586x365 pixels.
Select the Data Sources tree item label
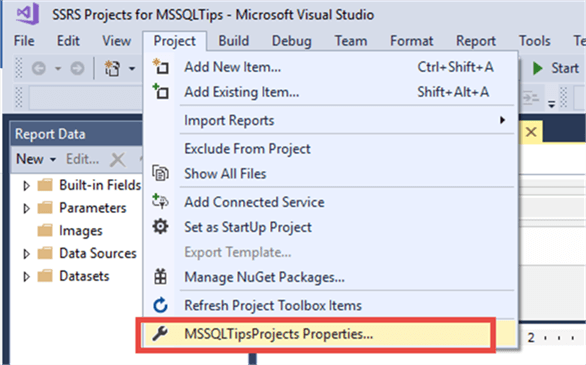click(98, 253)
